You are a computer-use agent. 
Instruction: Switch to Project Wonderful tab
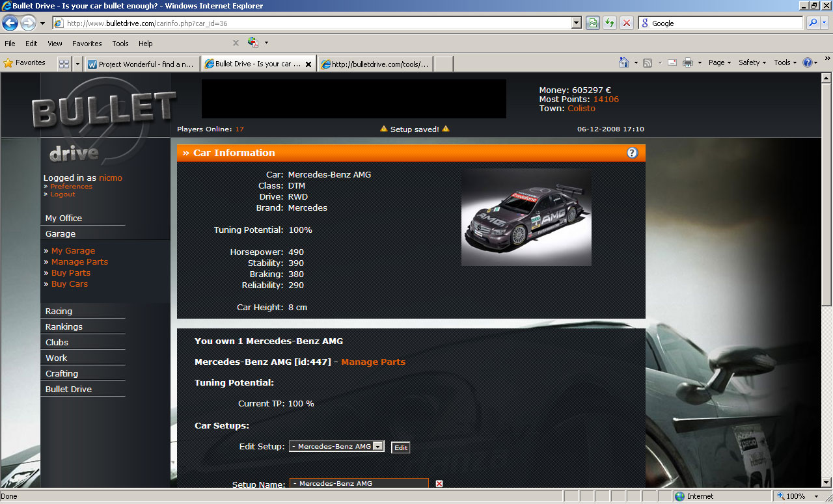(141, 64)
